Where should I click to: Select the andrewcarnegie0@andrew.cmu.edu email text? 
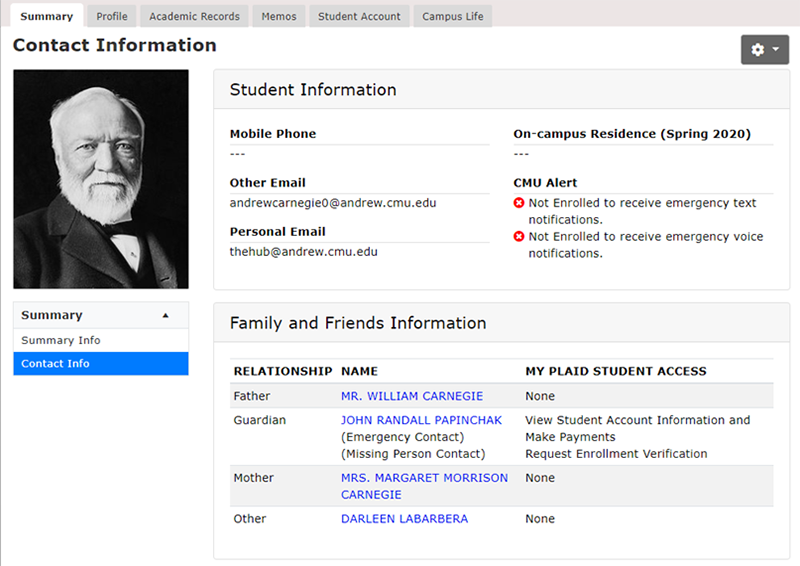[333, 203]
